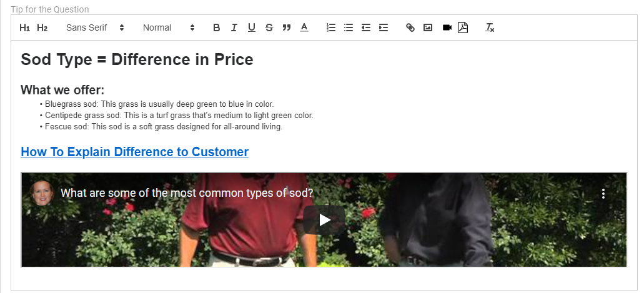Increase the indent level

(x=383, y=27)
